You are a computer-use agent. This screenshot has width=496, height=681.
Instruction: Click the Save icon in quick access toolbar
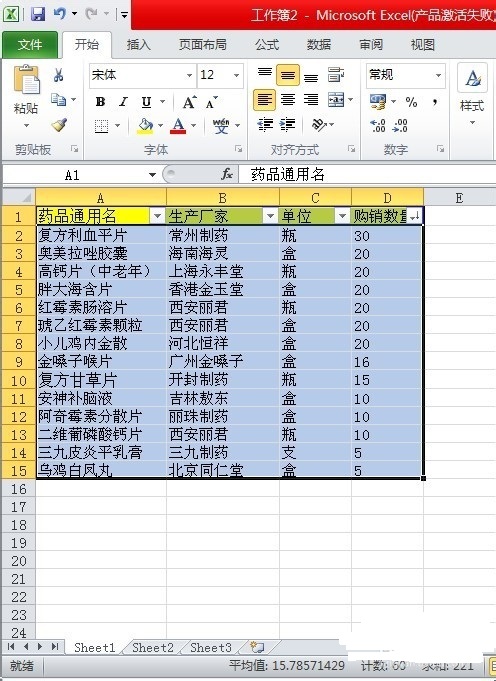click(x=38, y=14)
